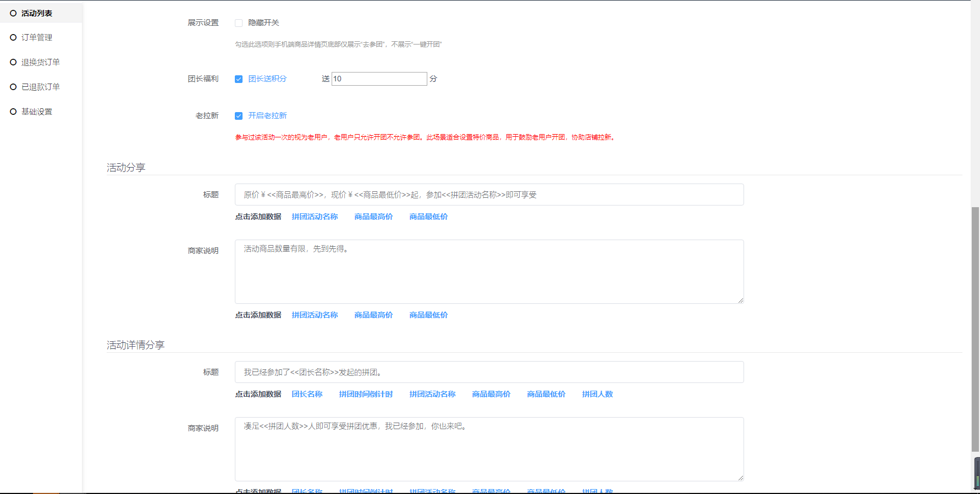Click the 隐藏开关 label text
Image resolution: width=980 pixels, height=494 pixels.
point(263,23)
